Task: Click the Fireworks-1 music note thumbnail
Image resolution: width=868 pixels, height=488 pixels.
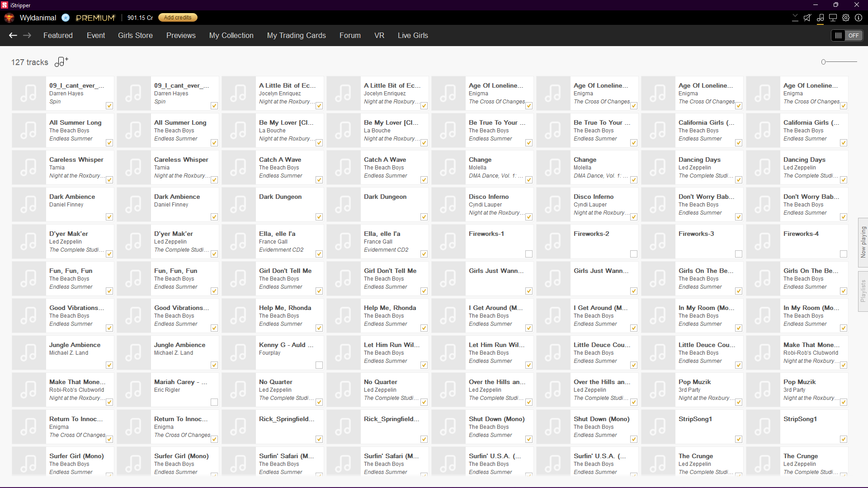Action: pyautogui.click(x=448, y=242)
